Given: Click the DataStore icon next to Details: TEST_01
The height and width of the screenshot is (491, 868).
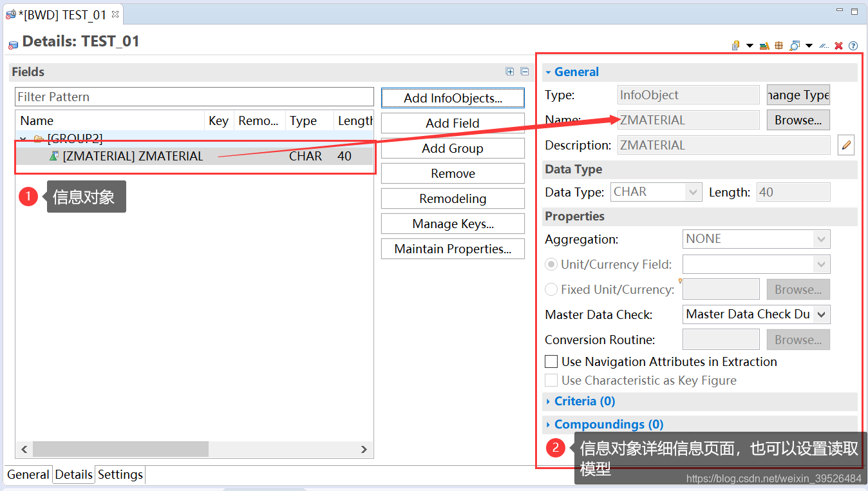Looking at the screenshot, I should 13,44.
